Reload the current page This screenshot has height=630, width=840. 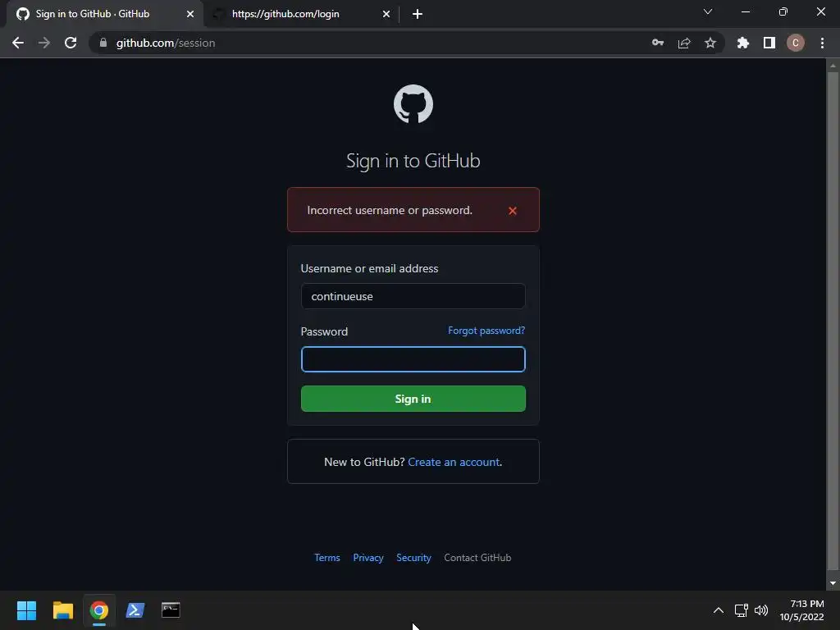[x=71, y=43]
